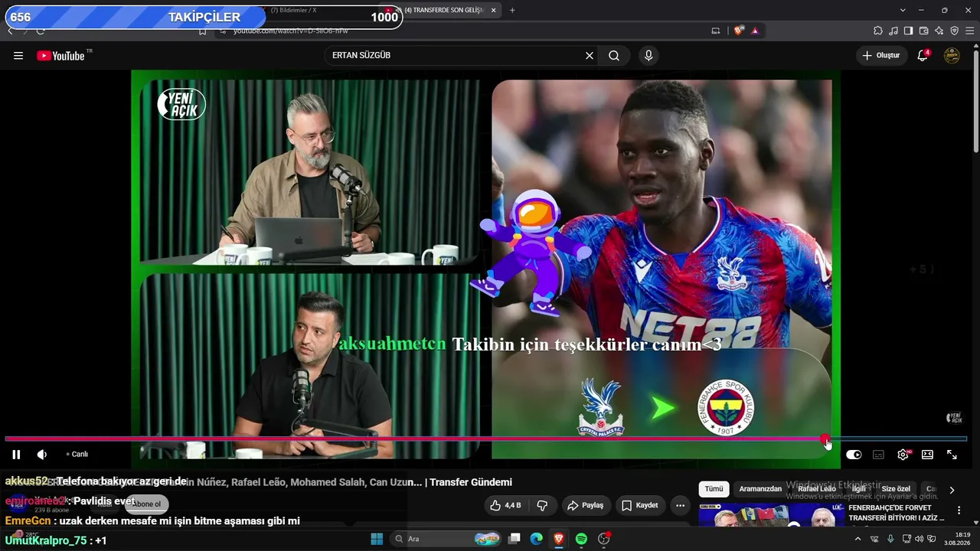
Task: Open the browser tab search dropdown
Action: point(903,10)
